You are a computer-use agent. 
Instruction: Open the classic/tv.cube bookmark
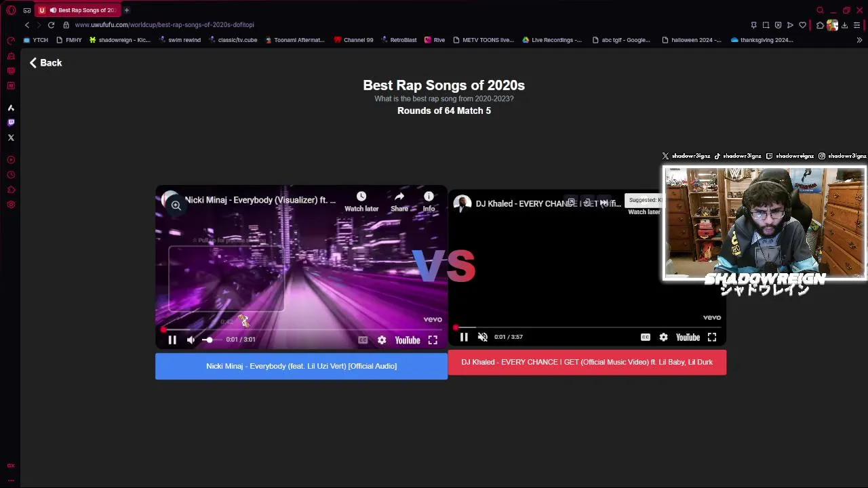(233, 40)
